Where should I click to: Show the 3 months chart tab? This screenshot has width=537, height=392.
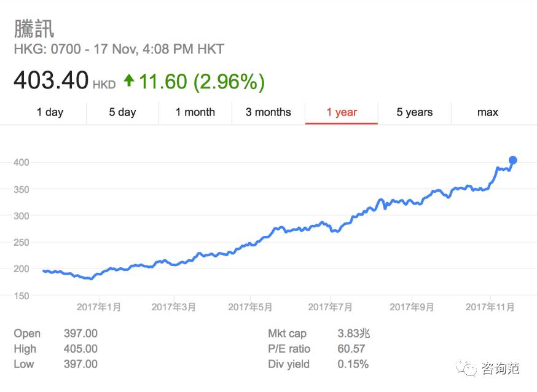click(268, 112)
